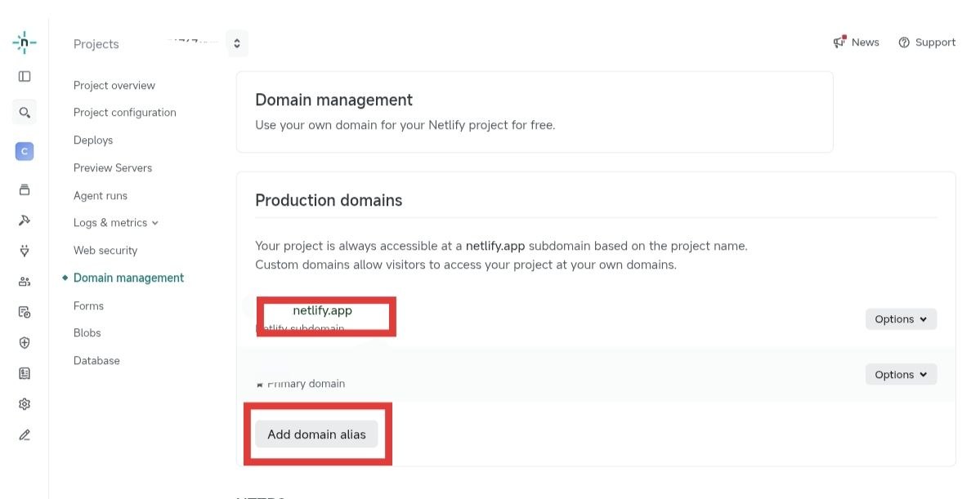Open the project switcher up-down arrows
This screenshot has height=499, width=980.
[237, 44]
